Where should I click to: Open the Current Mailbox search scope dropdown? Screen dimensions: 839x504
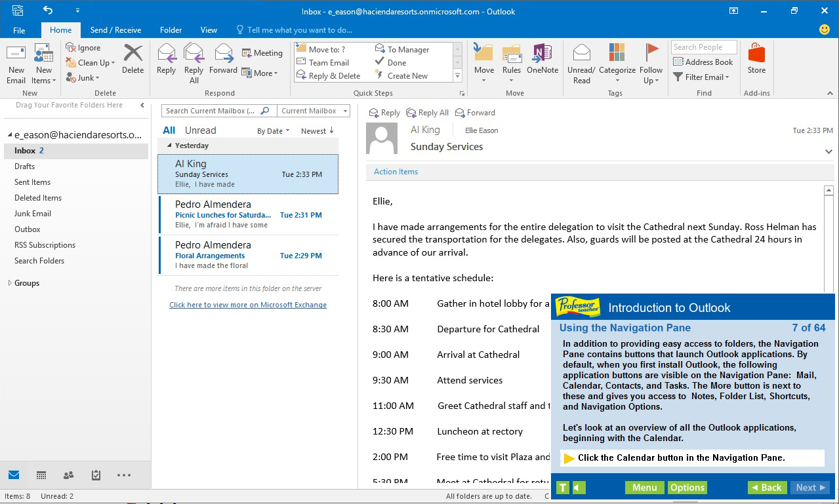(314, 110)
